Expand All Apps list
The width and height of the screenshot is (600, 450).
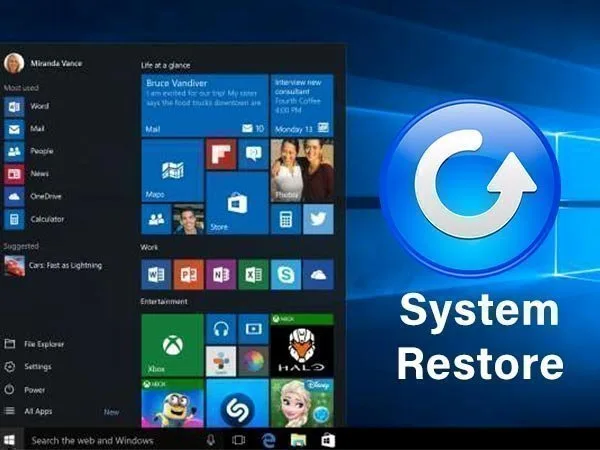28,411
